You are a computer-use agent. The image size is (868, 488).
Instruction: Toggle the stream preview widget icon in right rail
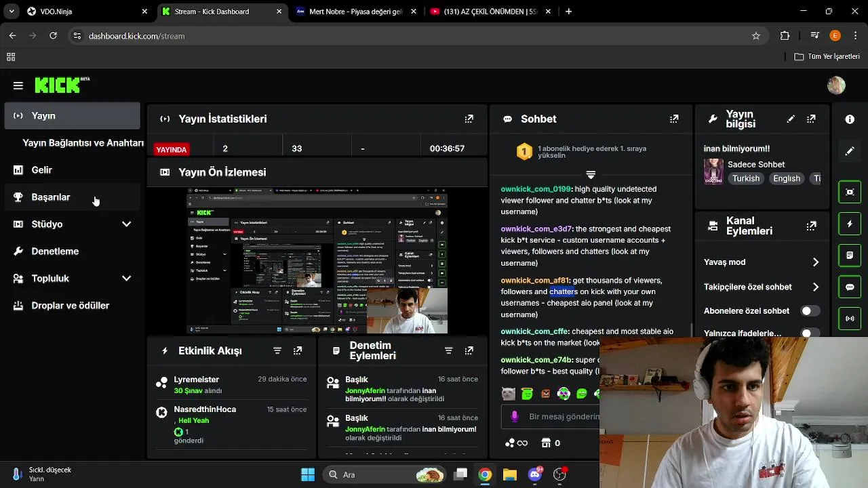(x=850, y=192)
